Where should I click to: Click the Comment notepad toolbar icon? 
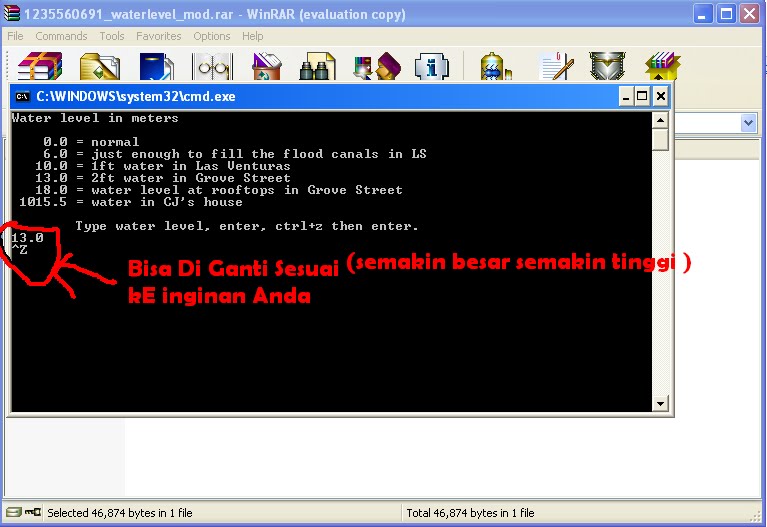point(556,66)
